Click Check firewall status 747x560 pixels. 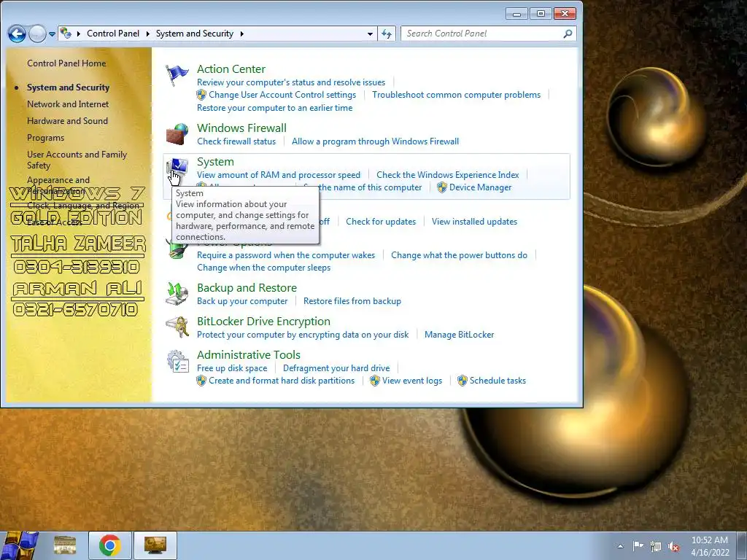tap(236, 141)
